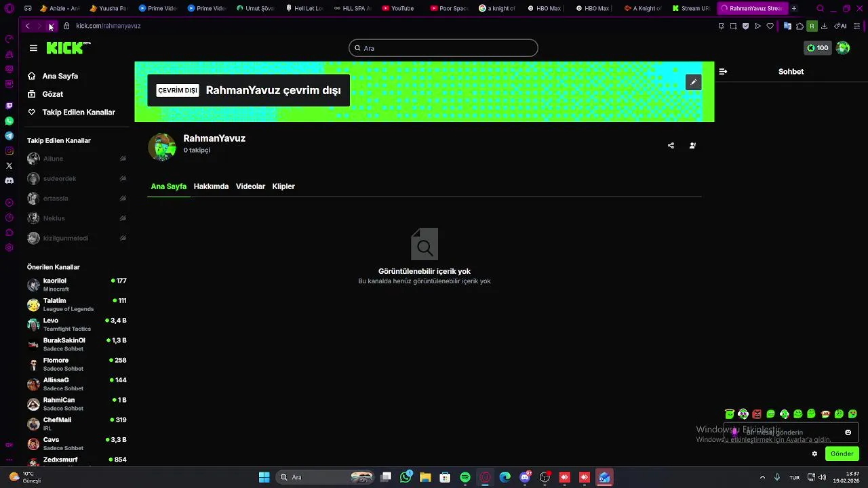Viewport: 868px width, 488px height.
Task: Open followed channel ertassia
Action: tap(77, 198)
